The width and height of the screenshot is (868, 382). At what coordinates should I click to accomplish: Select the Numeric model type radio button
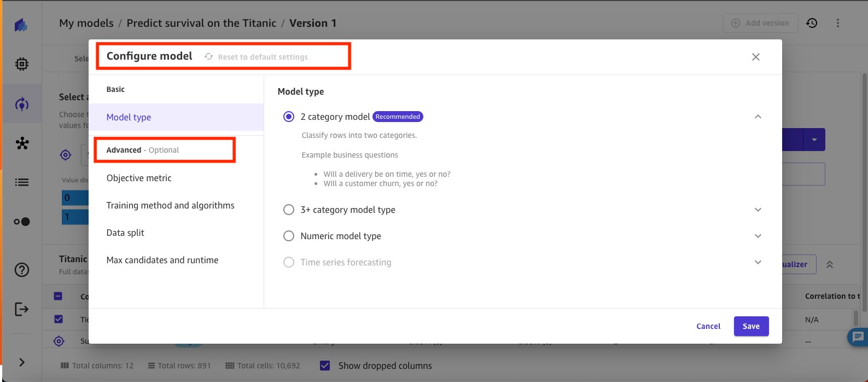click(289, 236)
